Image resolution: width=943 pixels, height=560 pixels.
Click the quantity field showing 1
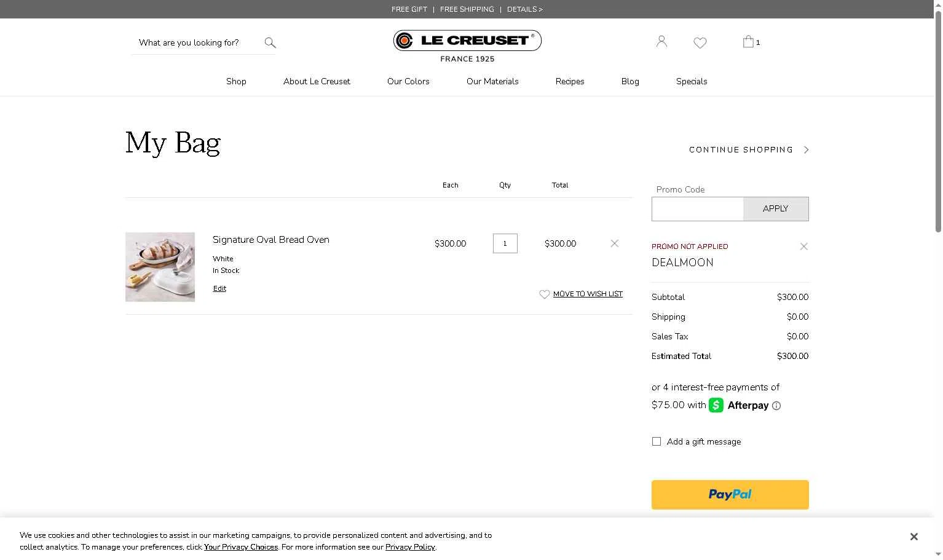click(505, 243)
